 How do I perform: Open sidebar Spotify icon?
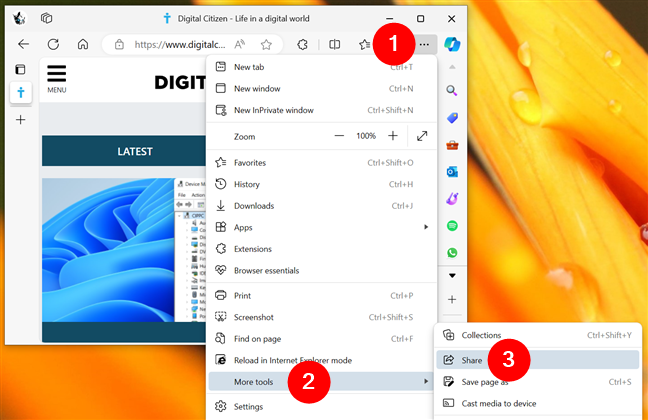coord(452,226)
